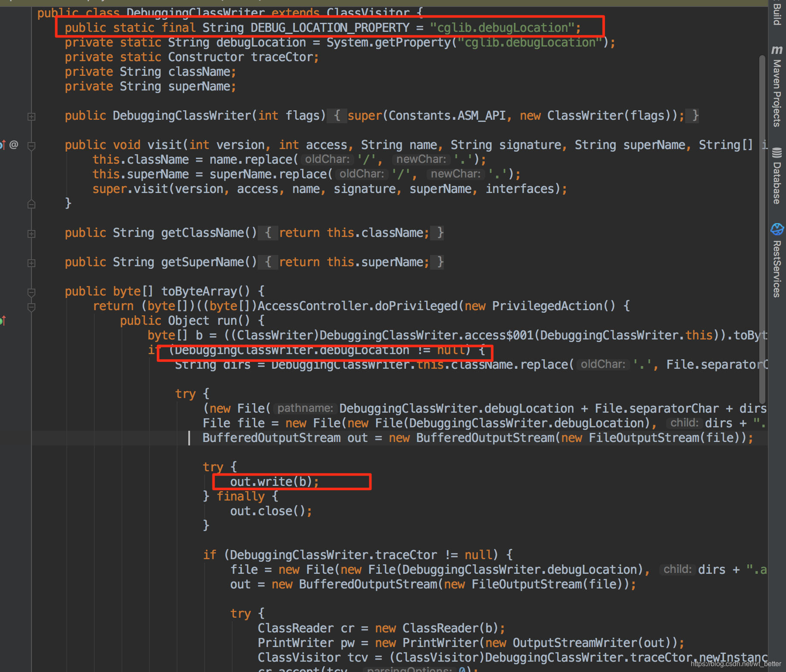Expand the folded getSuperName method
The height and width of the screenshot is (672, 786).
coord(31,263)
